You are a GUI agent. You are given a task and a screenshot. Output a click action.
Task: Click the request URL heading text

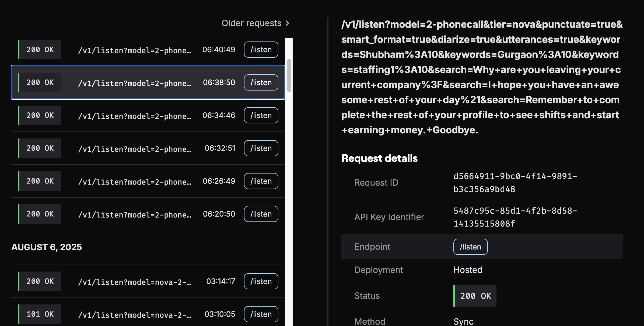(481, 77)
